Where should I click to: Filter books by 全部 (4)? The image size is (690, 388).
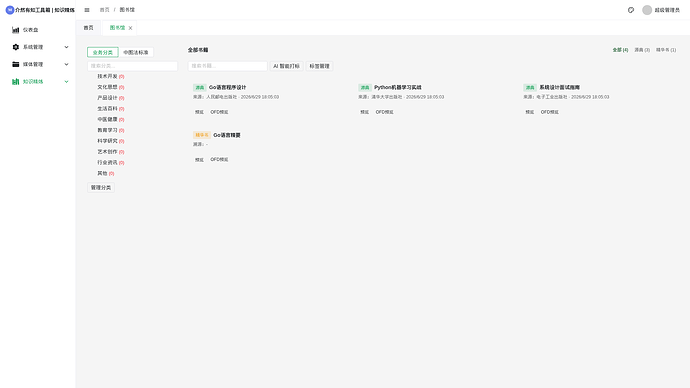tap(620, 50)
